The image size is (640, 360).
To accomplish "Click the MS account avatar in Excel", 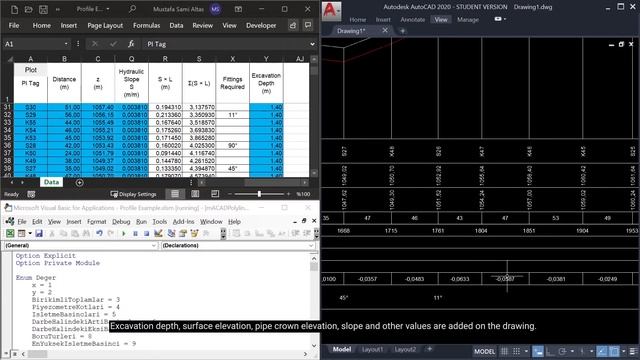I will [215, 9].
